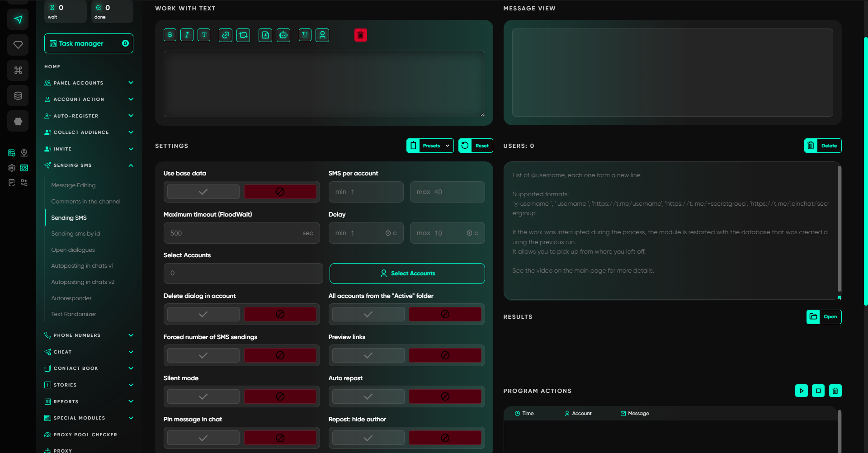Viewport: 868px width, 453px height.
Task: Click the user icon in text toolbar
Action: click(x=322, y=35)
